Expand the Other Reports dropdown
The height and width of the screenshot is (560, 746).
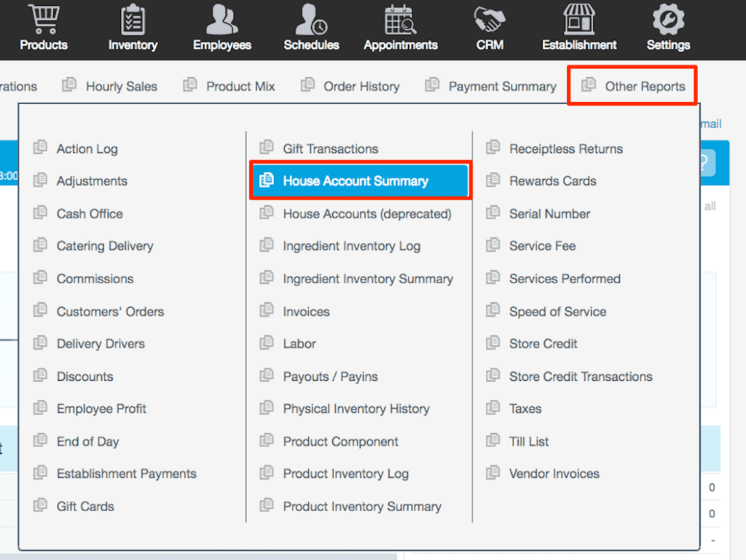(632, 86)
